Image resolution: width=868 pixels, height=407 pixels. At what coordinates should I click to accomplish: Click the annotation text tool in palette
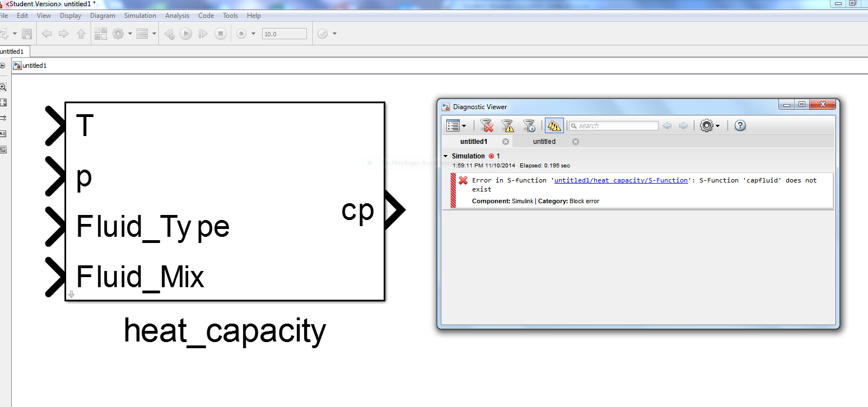click(x=3, y=134)
